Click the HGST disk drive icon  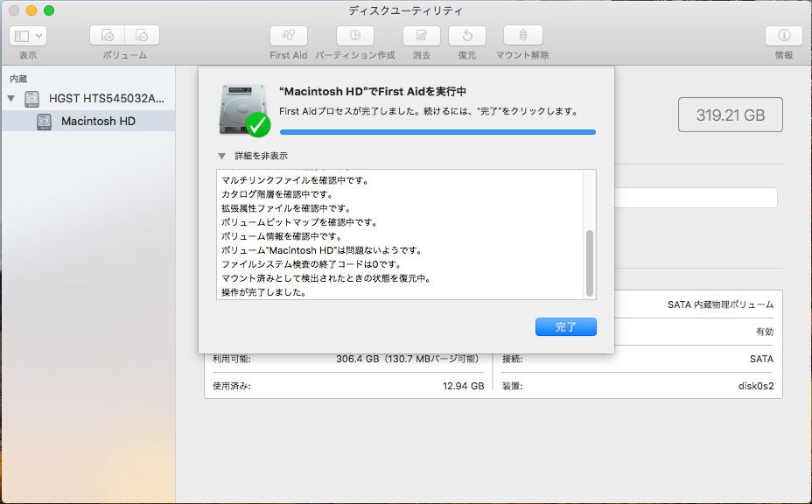coord(32,98)
